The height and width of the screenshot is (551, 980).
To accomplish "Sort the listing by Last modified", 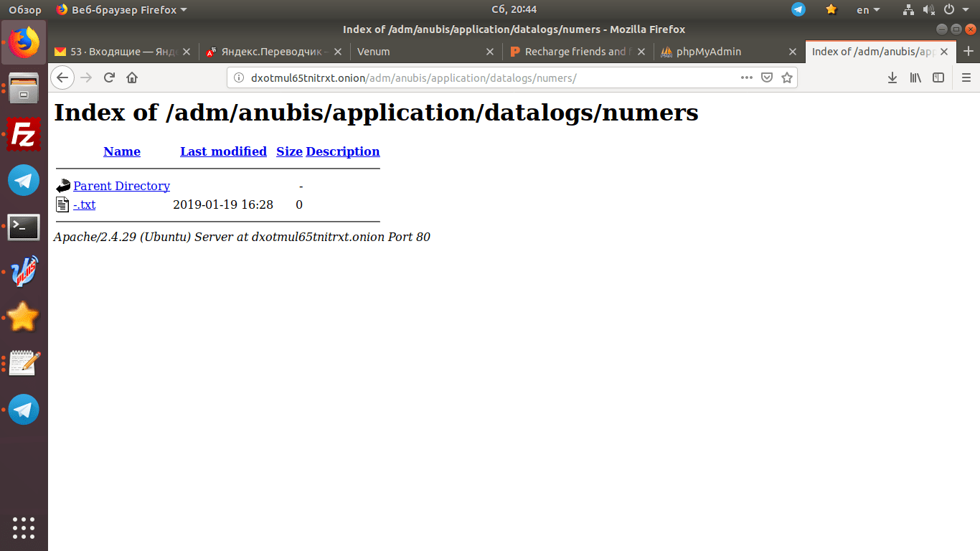I will 223,151.
